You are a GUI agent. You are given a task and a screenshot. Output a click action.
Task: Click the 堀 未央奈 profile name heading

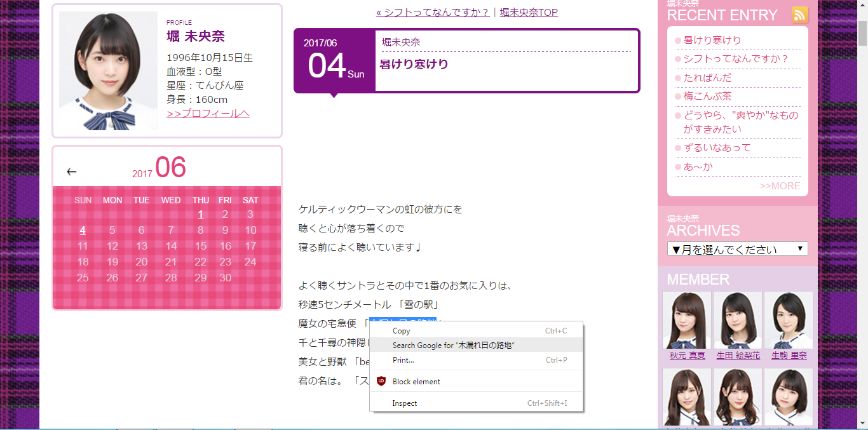(x=196, y=37)
